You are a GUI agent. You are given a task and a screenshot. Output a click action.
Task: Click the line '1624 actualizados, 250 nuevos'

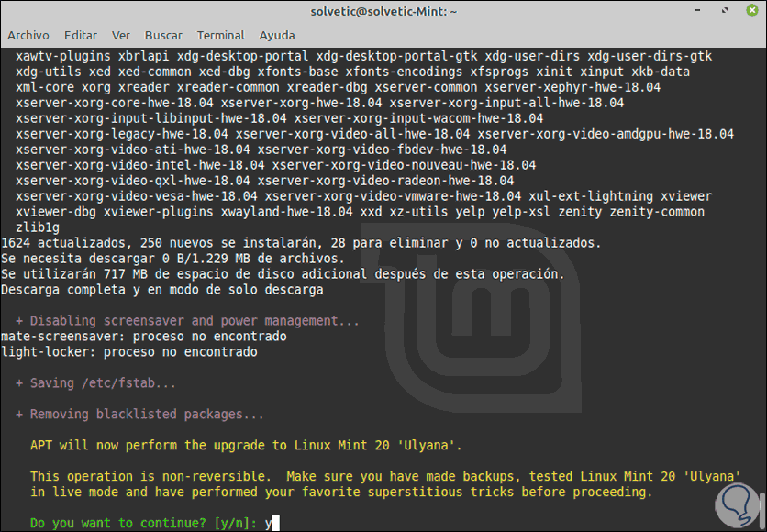point(301,243)
